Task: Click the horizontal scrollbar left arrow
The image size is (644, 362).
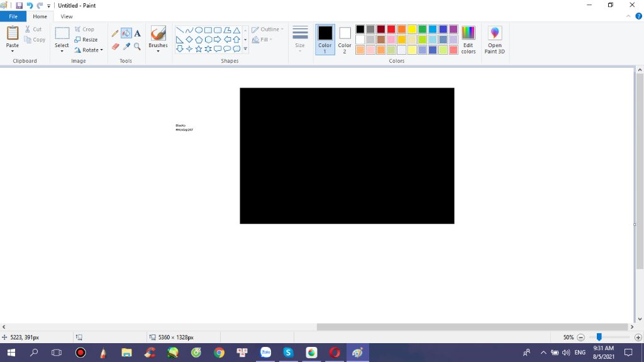Action: 4,327
